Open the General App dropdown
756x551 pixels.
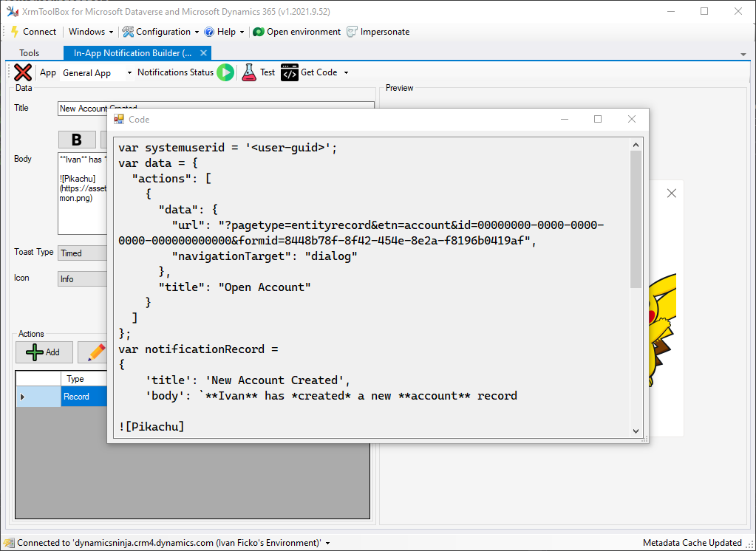coord(96,73)
